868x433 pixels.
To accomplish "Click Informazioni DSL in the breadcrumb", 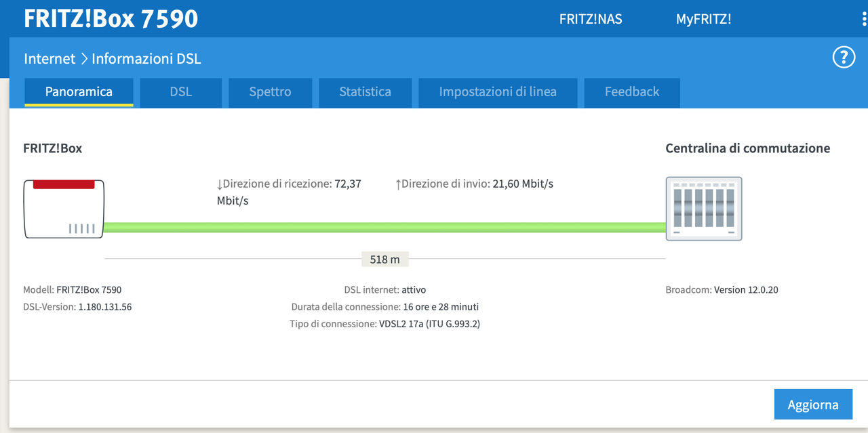I will (x=146, y=58).
